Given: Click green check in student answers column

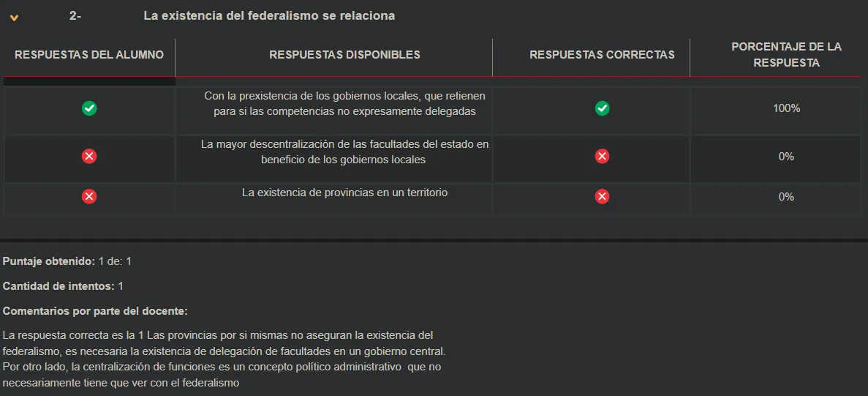Looking at the screenshot, I should 89,108.
